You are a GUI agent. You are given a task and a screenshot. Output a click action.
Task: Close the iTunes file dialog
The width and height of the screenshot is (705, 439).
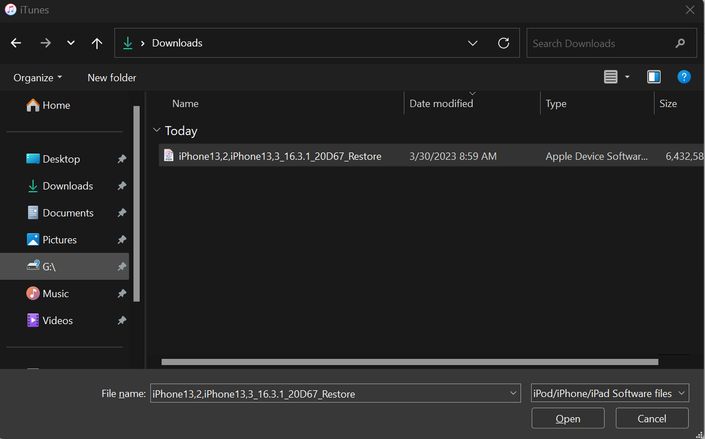pos(690,9)
